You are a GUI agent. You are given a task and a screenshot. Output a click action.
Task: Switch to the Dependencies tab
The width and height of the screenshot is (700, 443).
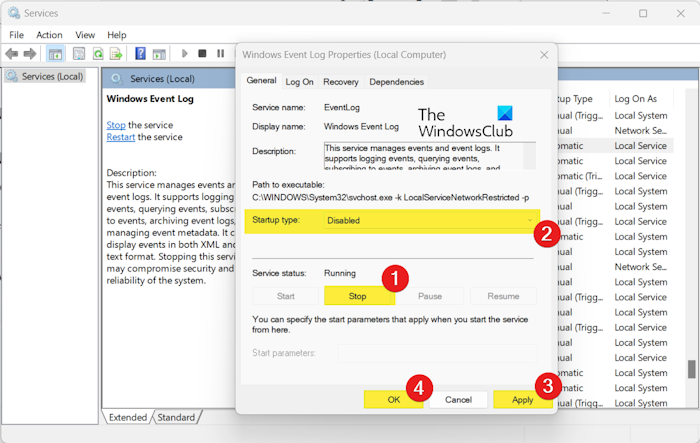pyautogui.click(x=396, y=82)
